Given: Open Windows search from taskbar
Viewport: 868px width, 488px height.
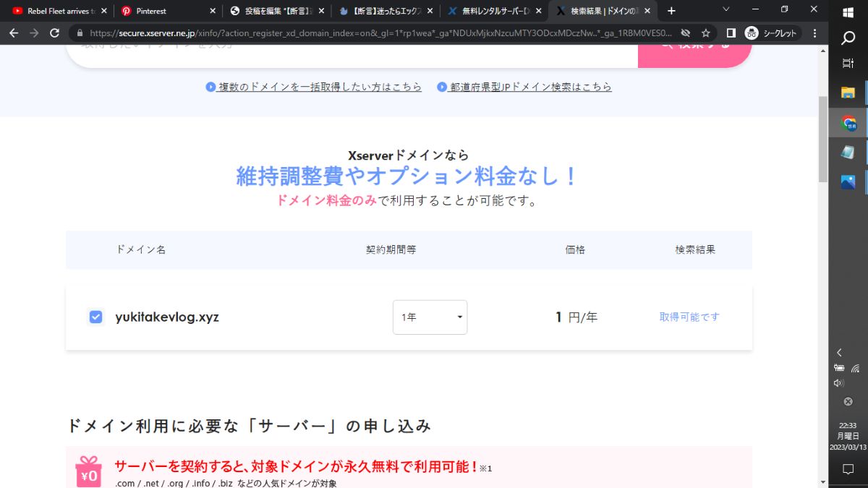Looking at the screenshot, I should (848, 38).
